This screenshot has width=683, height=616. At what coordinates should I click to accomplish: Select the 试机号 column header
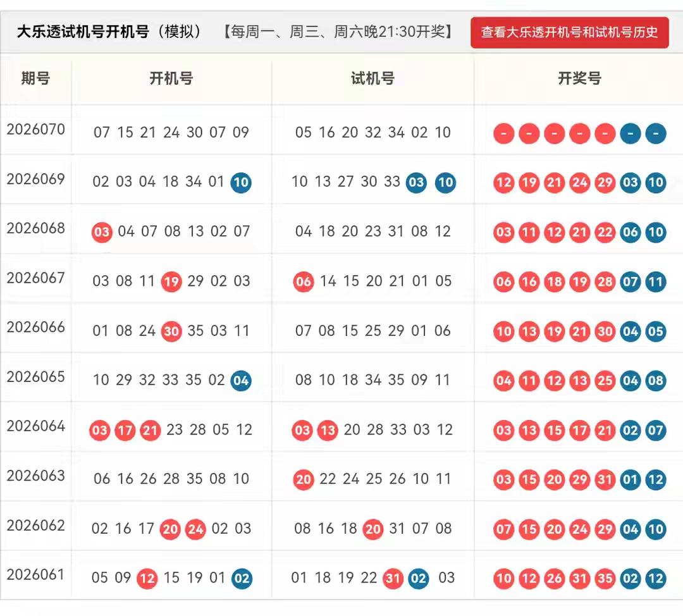pyautogui.click(x=373, y=78)
